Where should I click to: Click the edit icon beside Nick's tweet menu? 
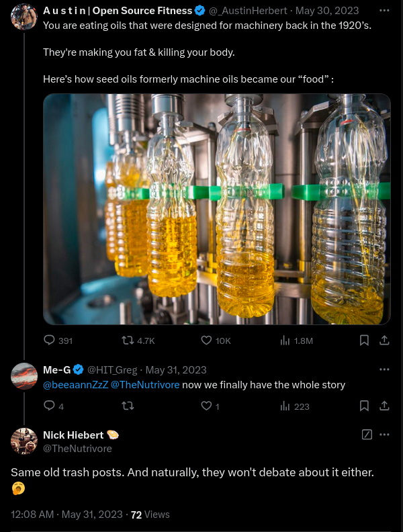pyautogui.click(x=367, y=435)
